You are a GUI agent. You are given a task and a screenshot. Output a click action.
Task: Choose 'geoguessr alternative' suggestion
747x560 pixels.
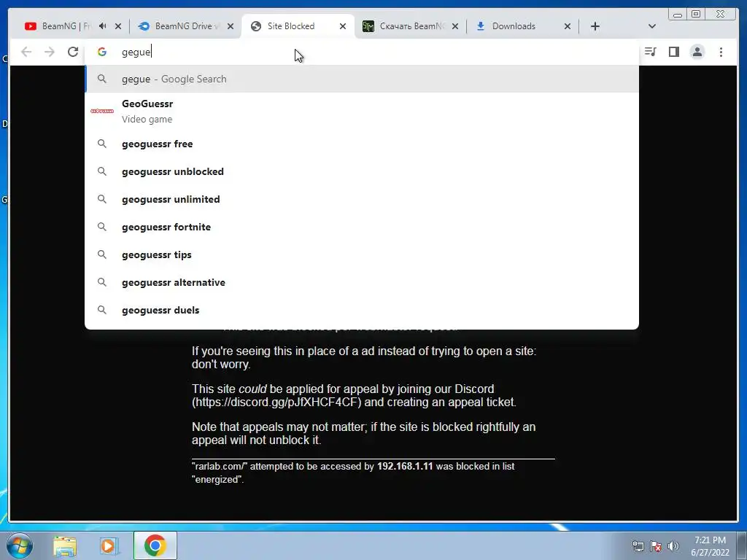(x=362, y=282)
